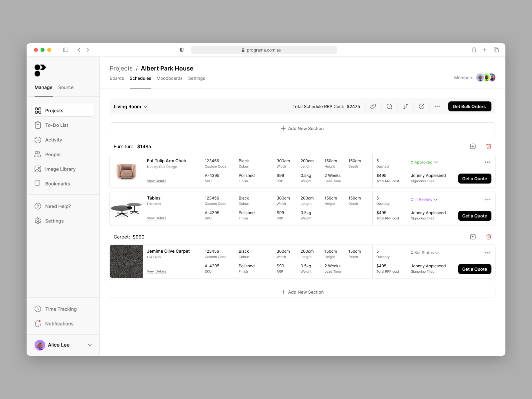
Task: View Details of Fat Tulip Arm Chair
Action: [x=157, y=181]
